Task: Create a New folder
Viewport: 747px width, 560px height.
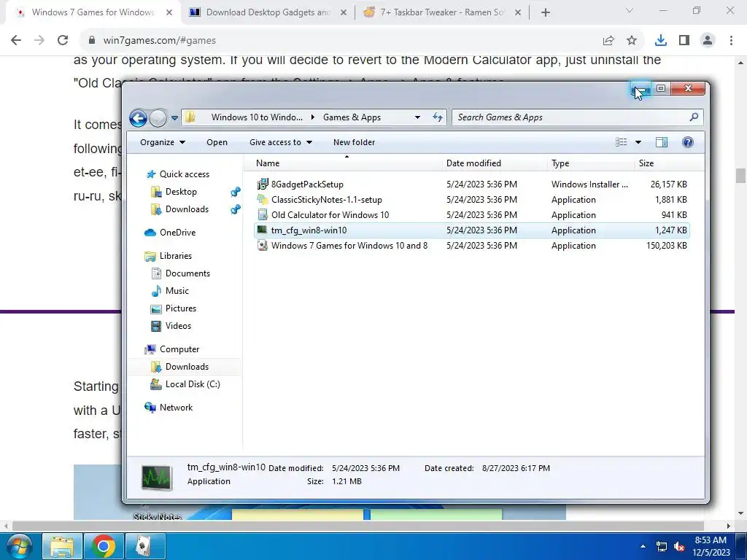Action: click(x=354, y=142)
